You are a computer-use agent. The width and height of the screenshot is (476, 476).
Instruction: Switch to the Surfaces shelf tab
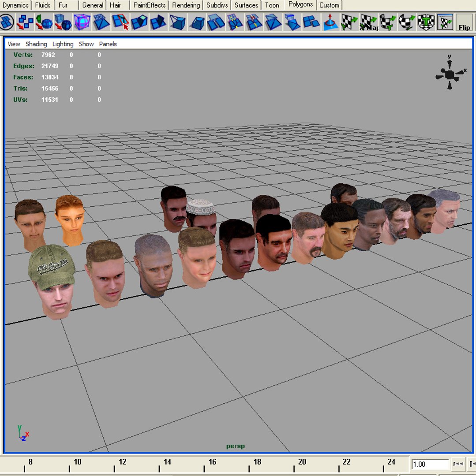pos(246,5)
